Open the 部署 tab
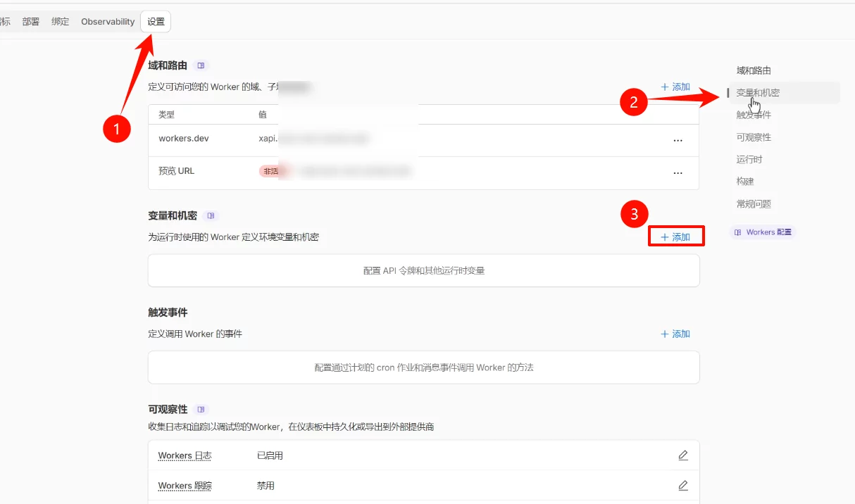This screenshot has width=855, height=504. (x=31, y=22)
